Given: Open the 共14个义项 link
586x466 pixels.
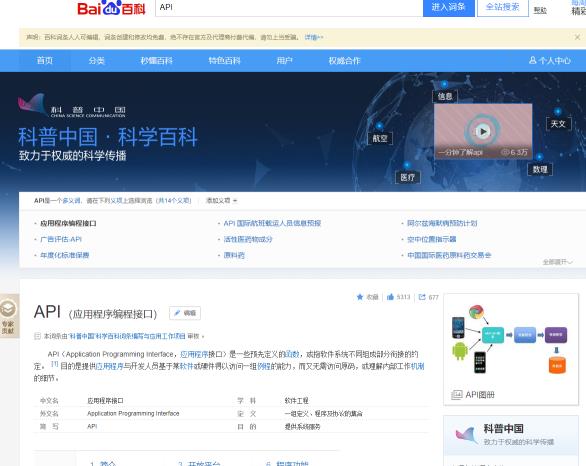Looking at the screenshot, I should click(x=174, y=201).
